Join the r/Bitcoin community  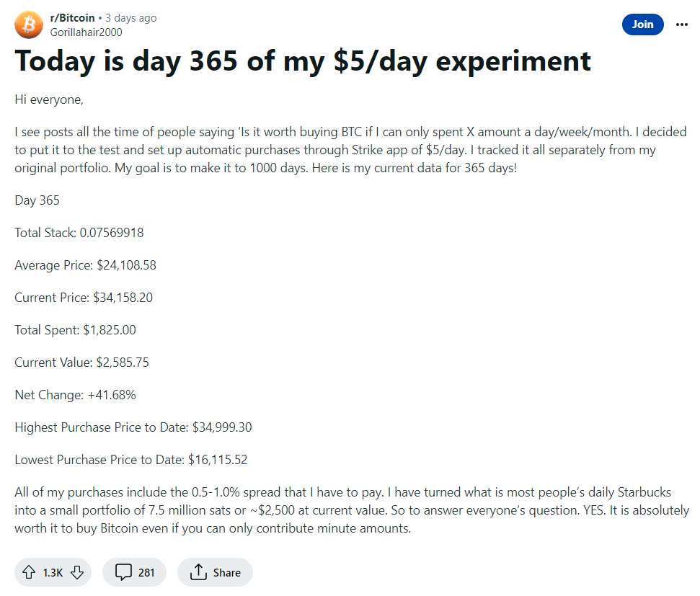click(x=642, y=25)
